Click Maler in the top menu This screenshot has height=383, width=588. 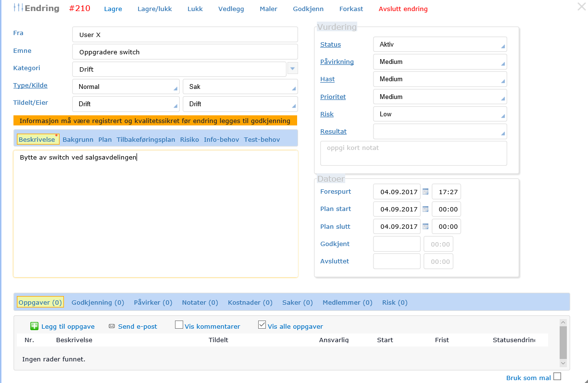pos(268,9)
